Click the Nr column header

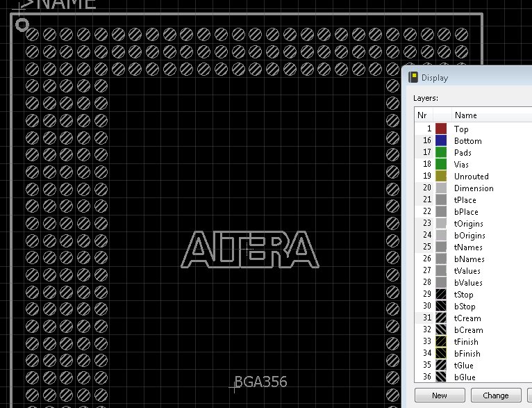tap(424, 115)
